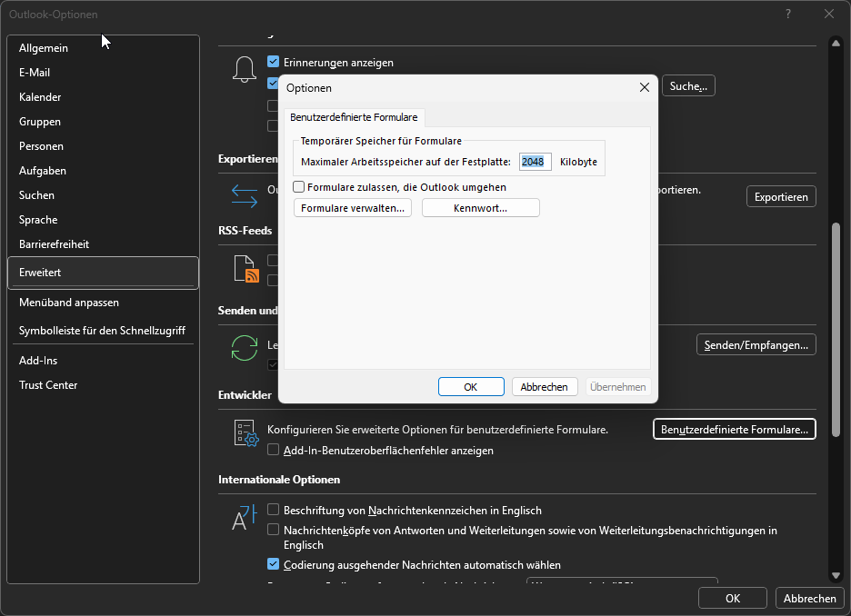The image size is (851, 616).
Task: Click the send/receive sync icon
Action: pos(245,348)
